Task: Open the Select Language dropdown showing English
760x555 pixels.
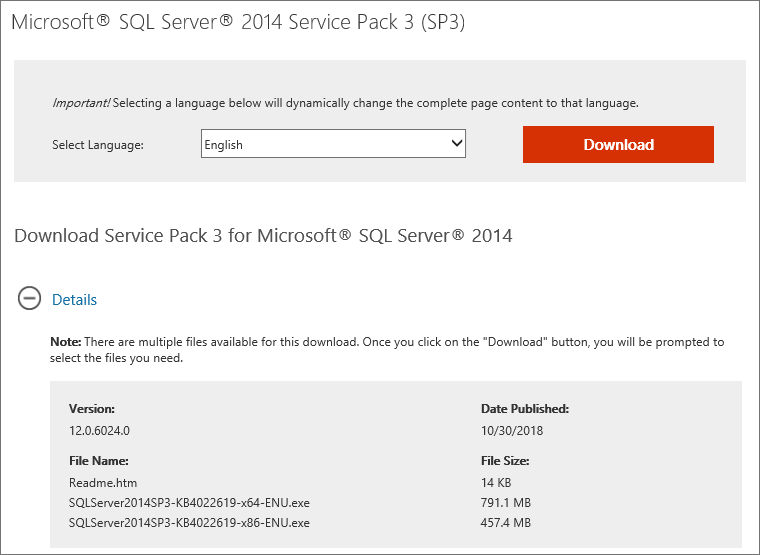Action: [x=333, y=144]
